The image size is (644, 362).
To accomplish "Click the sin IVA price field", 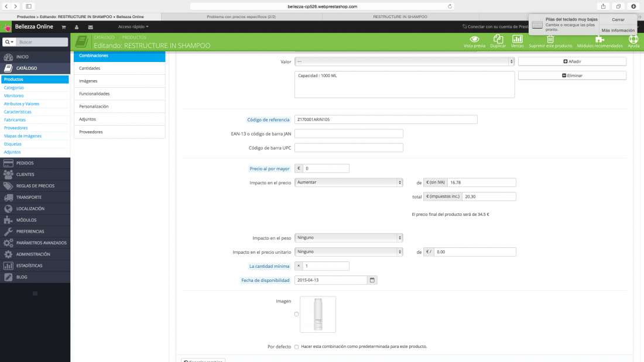I will coord(481,182).
